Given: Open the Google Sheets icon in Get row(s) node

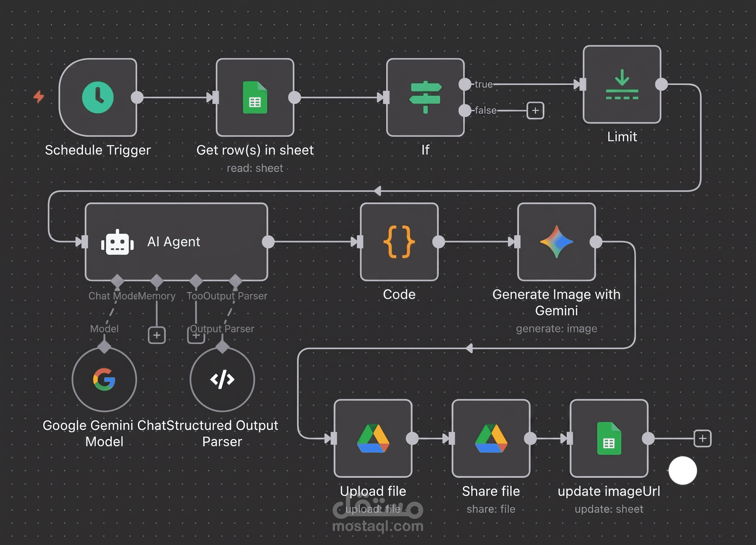Looking at the screenshot, I should pos(255,98).
